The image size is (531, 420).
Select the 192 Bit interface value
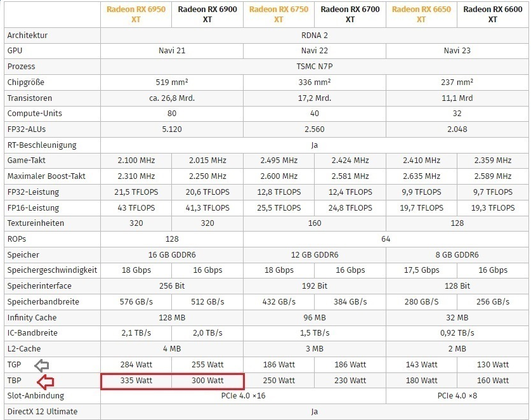pyautogui.click(x=315, y=286)
